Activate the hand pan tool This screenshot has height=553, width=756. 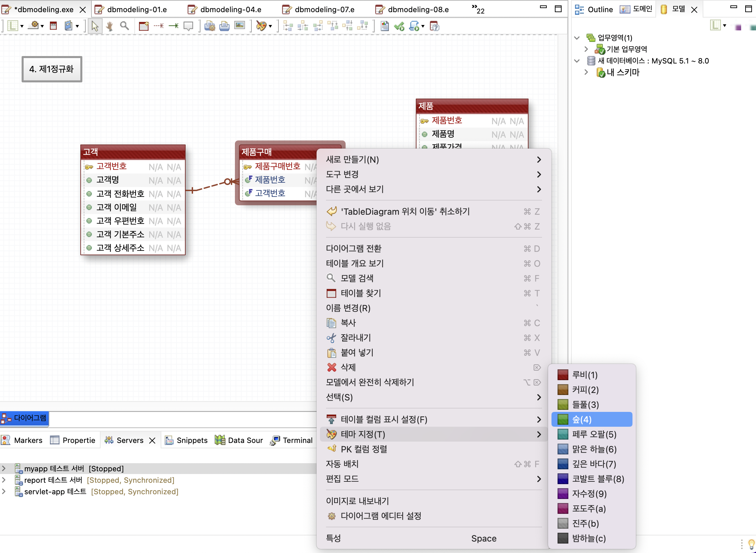[109, 26]
